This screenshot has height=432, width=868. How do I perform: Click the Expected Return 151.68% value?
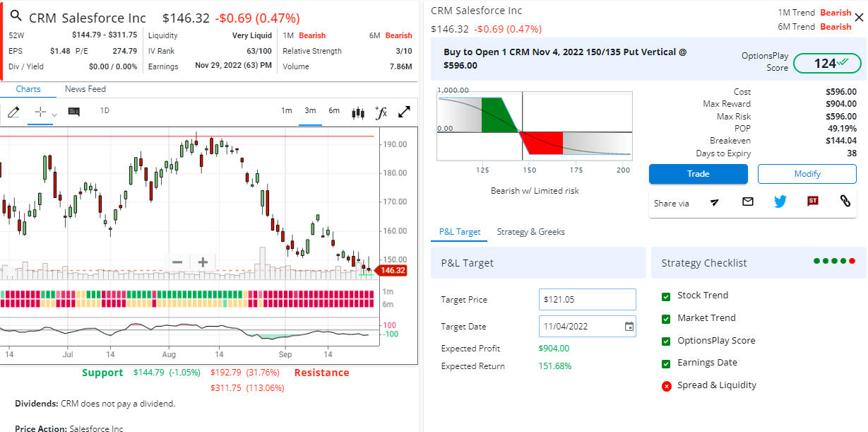(554, 366)
